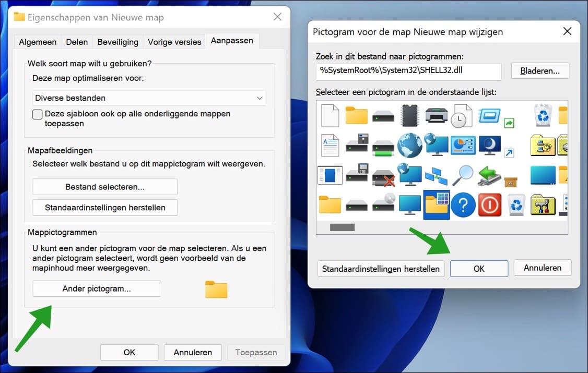Click the Bladeren button

tap(540, 71)
